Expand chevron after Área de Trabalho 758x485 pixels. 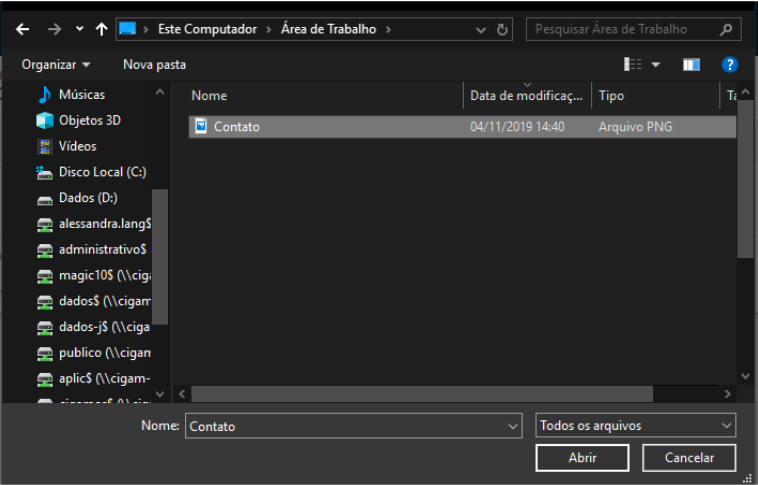tap(388, 29)
